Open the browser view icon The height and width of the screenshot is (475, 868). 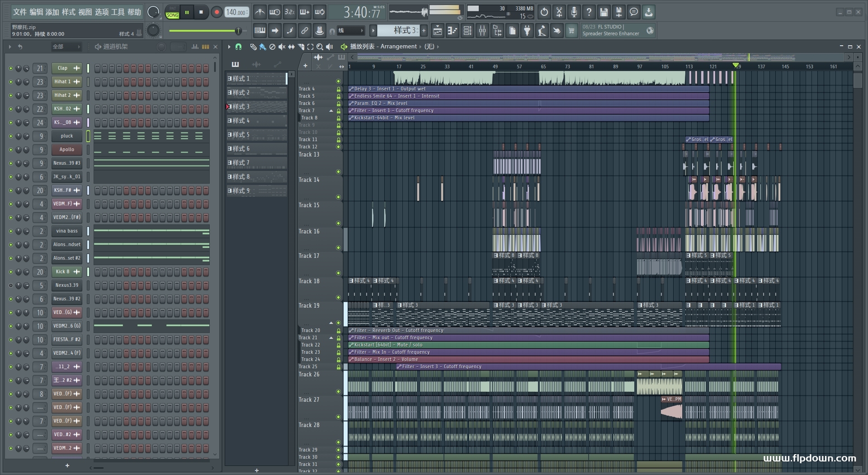[x=497, y=31]
